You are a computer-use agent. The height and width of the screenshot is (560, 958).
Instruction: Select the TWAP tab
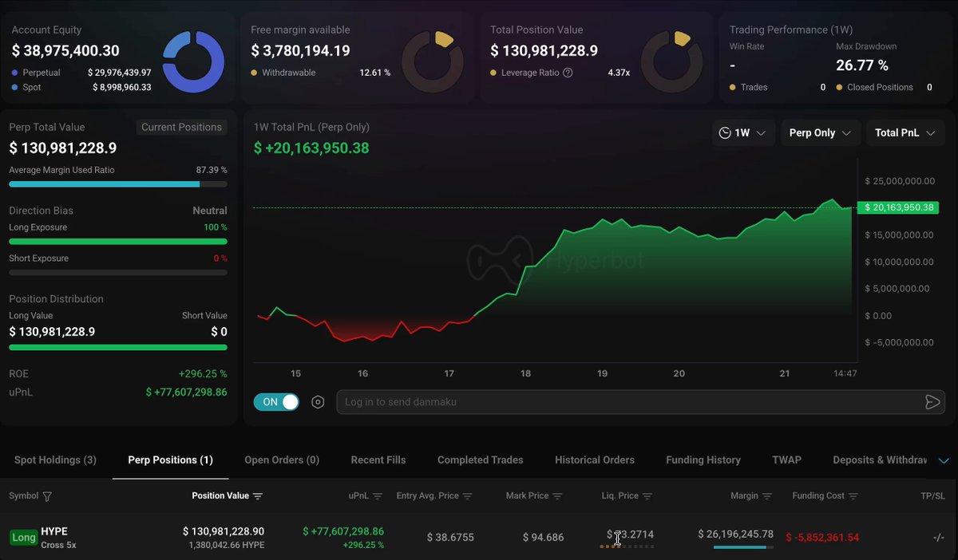786,460
